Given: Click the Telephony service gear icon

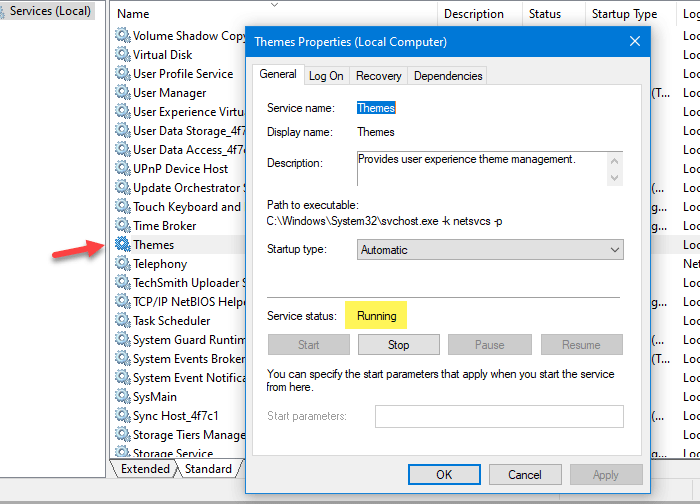Looking at the screenshot, I should coord(123,264).
